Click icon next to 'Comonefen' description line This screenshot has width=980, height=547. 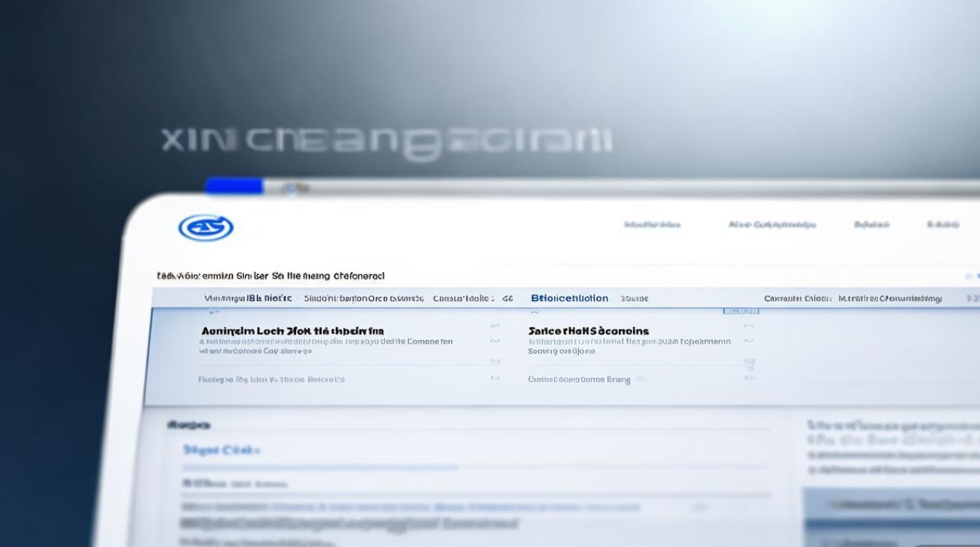click(x=495, y=341)
